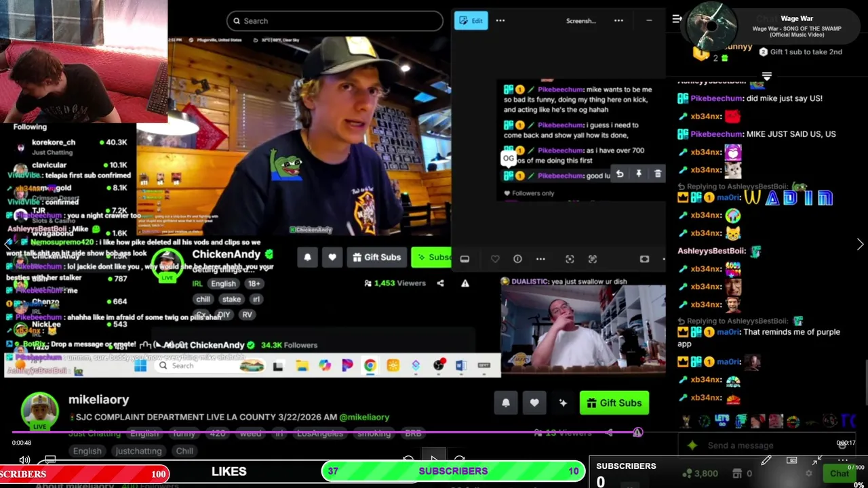Click the green sparkle icon in the chat input
The image size is (868, 488).
coord(692,445)
